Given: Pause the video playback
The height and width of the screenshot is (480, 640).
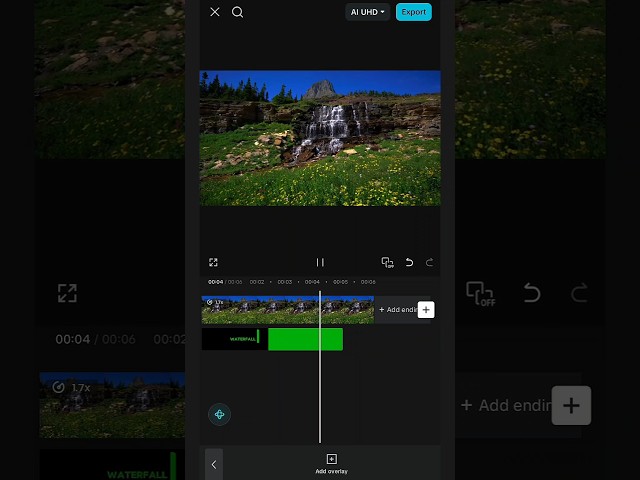Looking at the screenshot, I should pos(320,262).
